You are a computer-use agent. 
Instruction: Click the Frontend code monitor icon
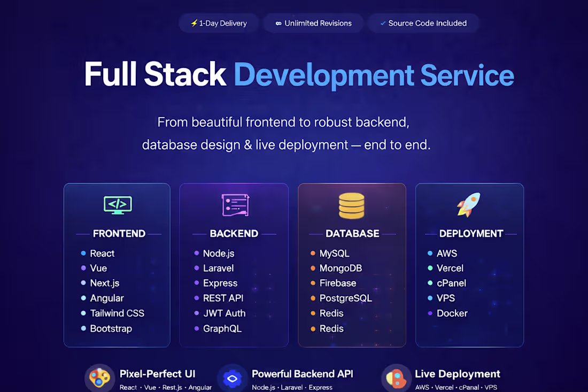tap(118, 205)
